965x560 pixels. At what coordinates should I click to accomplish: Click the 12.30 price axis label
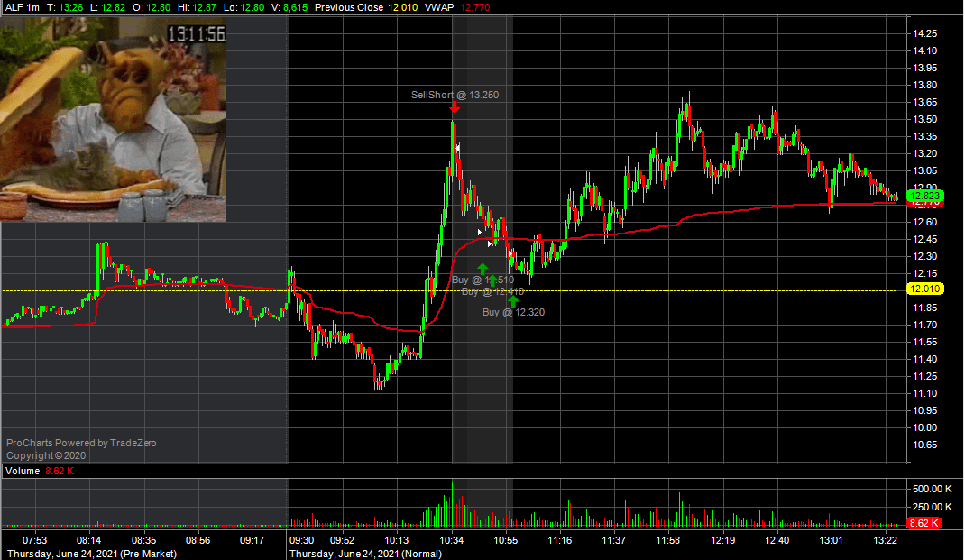[x=925, y=256]
